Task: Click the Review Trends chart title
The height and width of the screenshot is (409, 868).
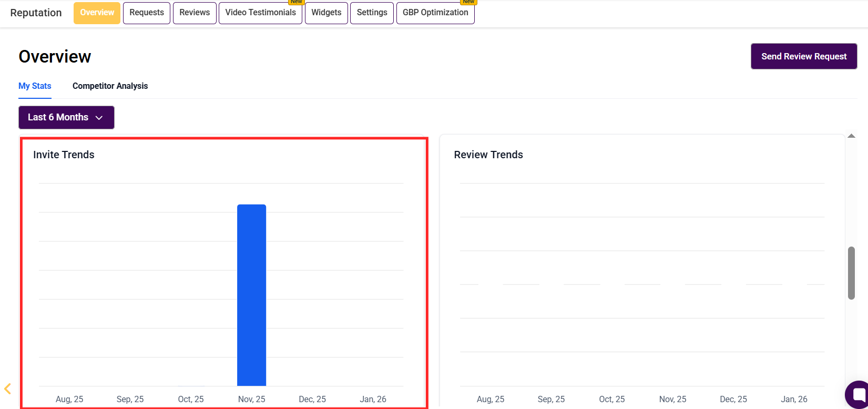Action: (488, 155)
